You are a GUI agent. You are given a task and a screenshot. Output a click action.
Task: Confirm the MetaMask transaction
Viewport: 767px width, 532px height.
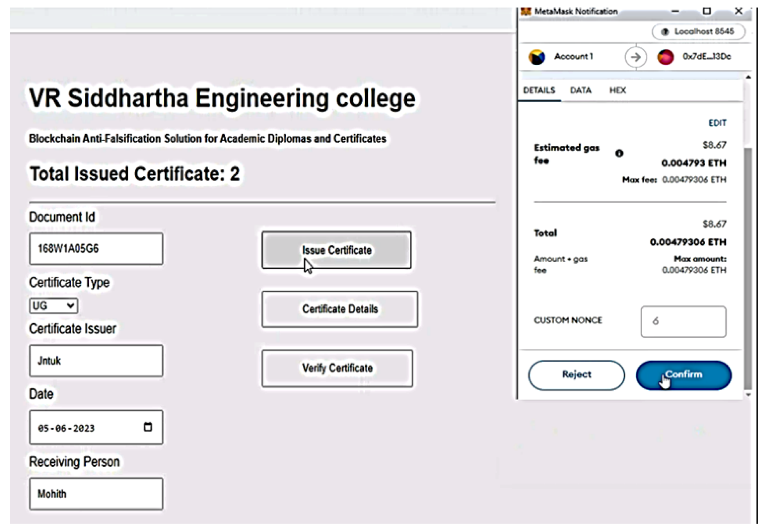click(683, 375)
